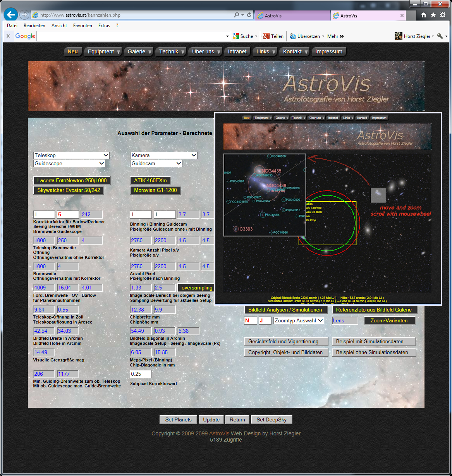Open the Kamera dropdown

pos(164,155)
